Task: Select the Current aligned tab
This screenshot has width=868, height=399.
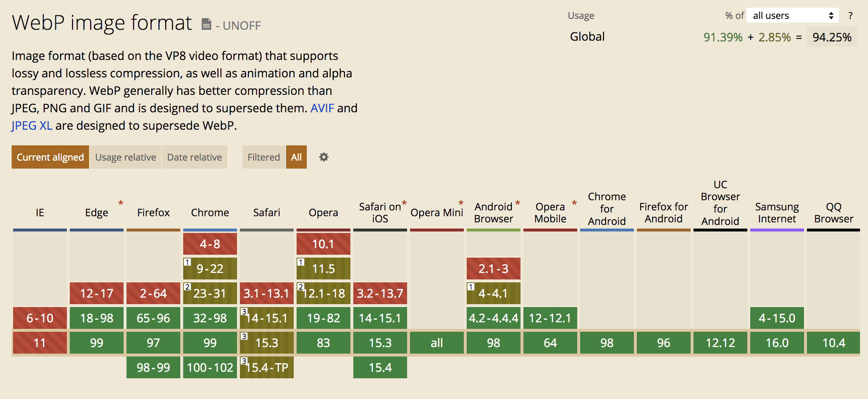Action: coord(50,157)
